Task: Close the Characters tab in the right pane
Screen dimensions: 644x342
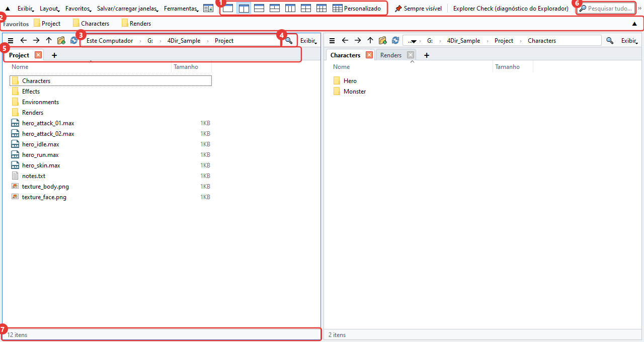Action: (369, 55)
